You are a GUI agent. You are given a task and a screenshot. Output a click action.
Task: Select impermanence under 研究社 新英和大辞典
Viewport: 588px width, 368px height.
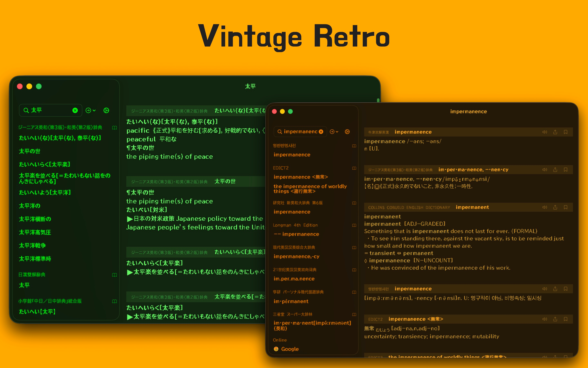pyautogui.click(x=292, y=212)
